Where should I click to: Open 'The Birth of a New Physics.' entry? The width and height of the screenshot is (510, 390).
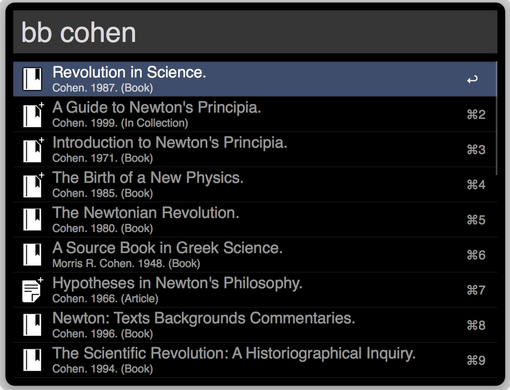[255, 185]
